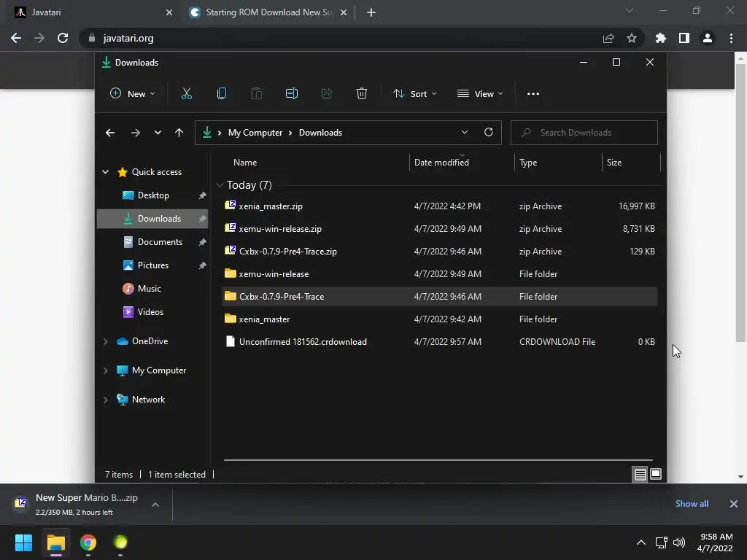Select xenia_master.zip file
The height and width of the screenshot is (560, 747).
click(440, 206)
